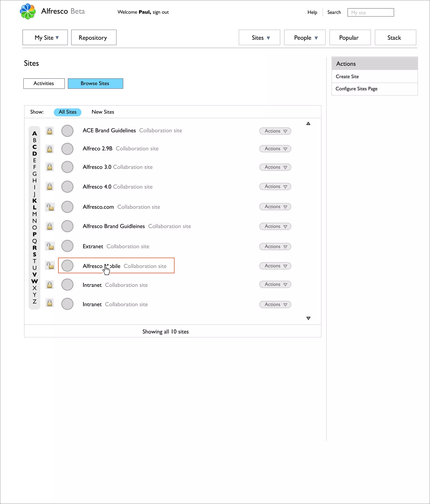
Task: Go to the Repository tab
Action: tap(94, 37)
